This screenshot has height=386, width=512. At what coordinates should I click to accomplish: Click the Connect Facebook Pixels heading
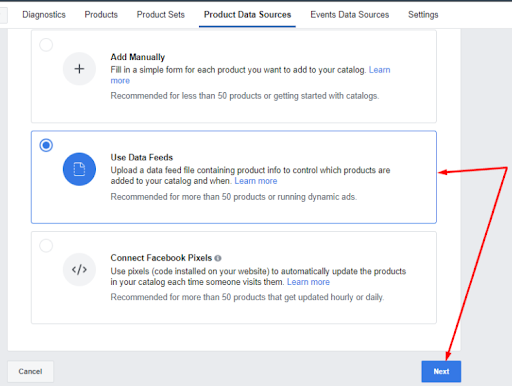161,258
